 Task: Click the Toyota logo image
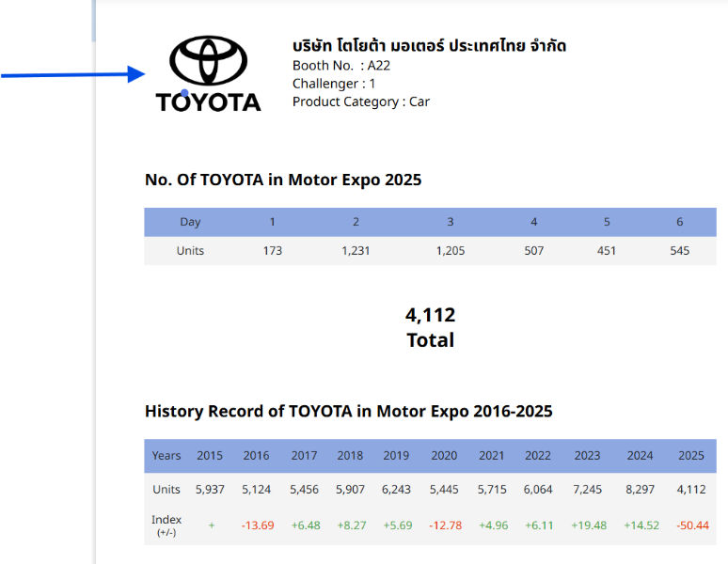(208, 74)
